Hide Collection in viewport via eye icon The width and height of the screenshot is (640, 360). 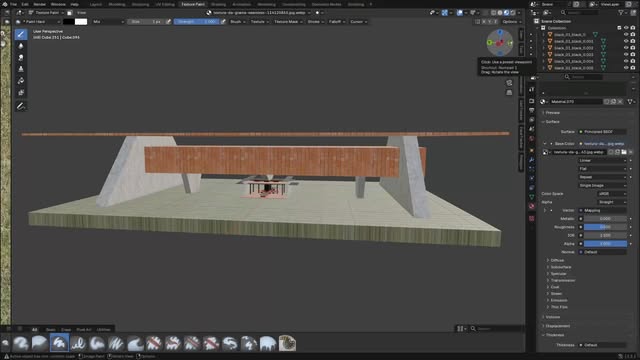pos(626,28)
